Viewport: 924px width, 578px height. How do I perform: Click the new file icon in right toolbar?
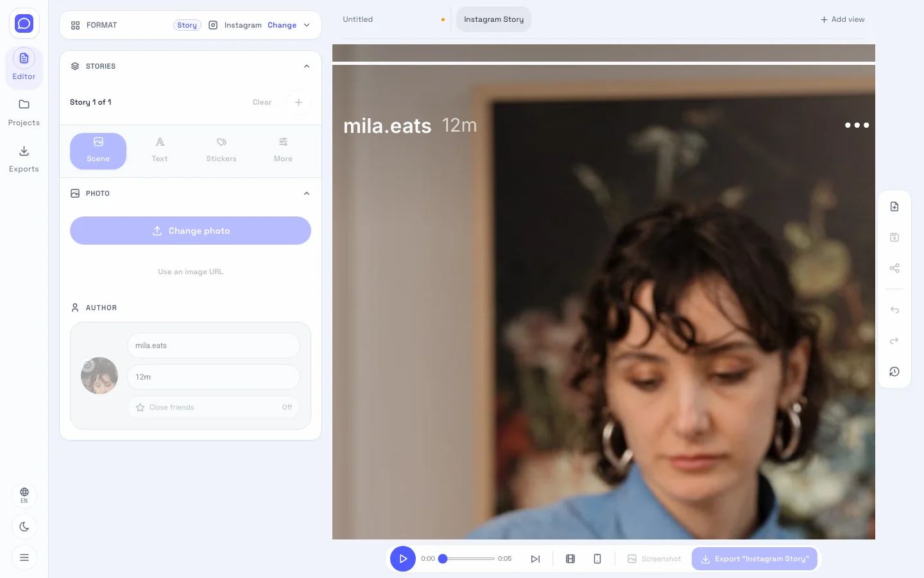pos(894,207)
